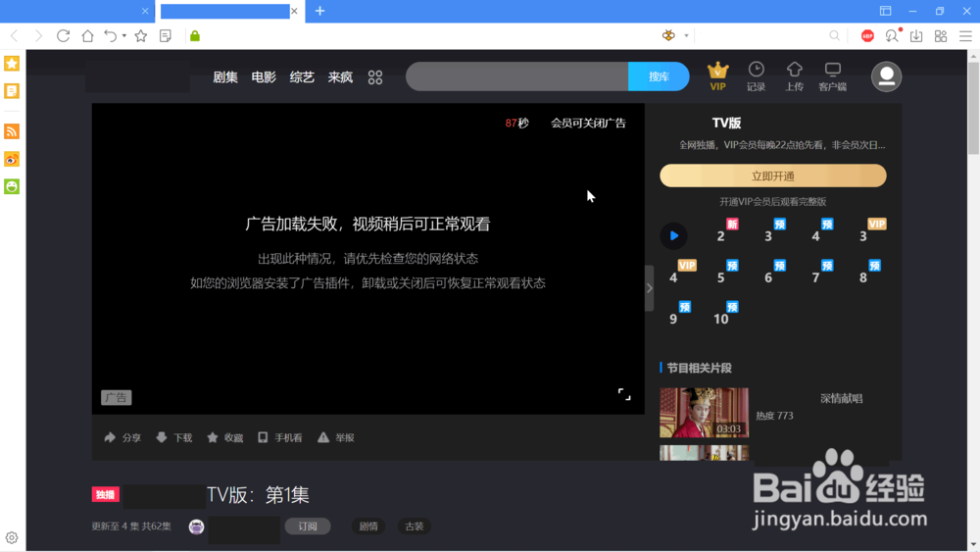Viewport: 980px width, 552px height.
Task: Click 下载 download button below video
Action: point(173,437)
